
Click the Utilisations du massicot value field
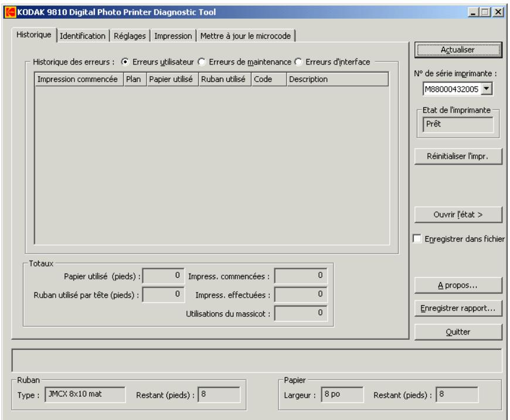tap(301, 313)
